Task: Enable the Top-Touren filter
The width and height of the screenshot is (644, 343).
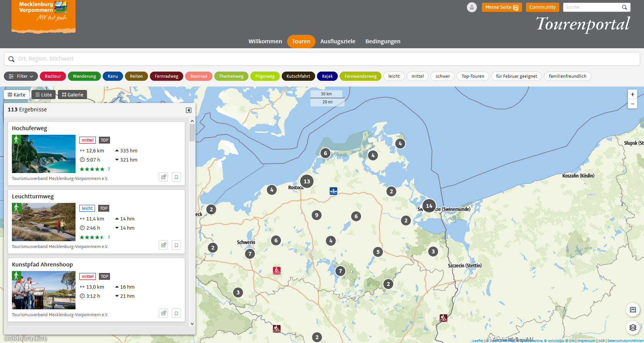Action: click(x=473, y=76)
